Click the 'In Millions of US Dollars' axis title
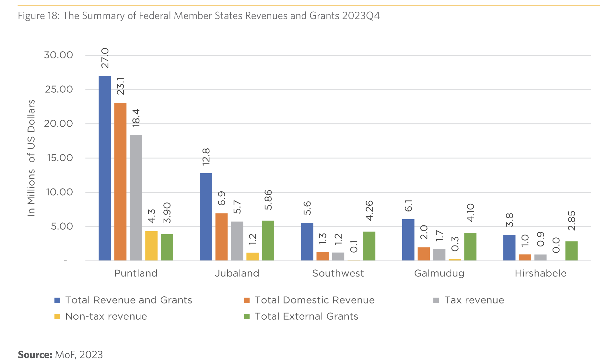 [31, 158]
